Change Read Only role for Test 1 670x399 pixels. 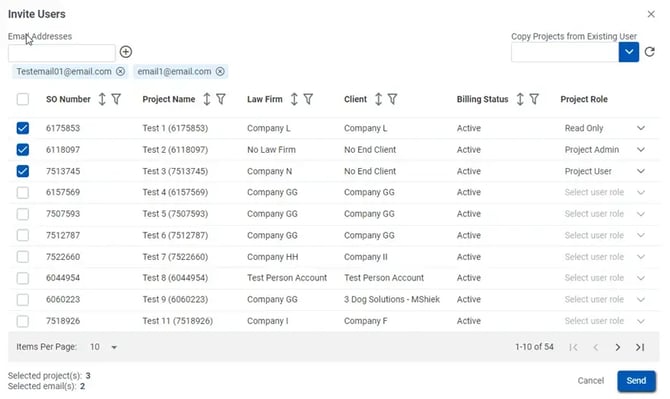605,128
